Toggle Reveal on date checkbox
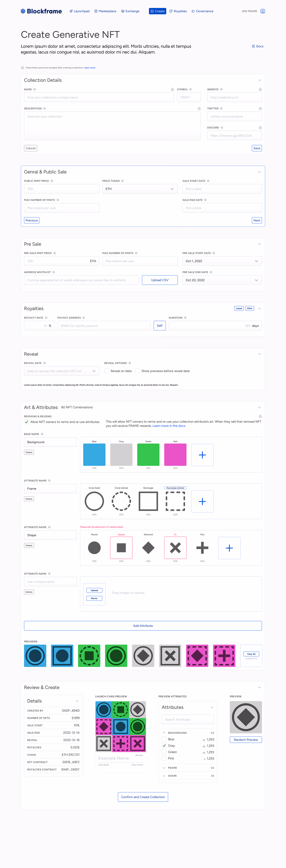 pos(107,371)
